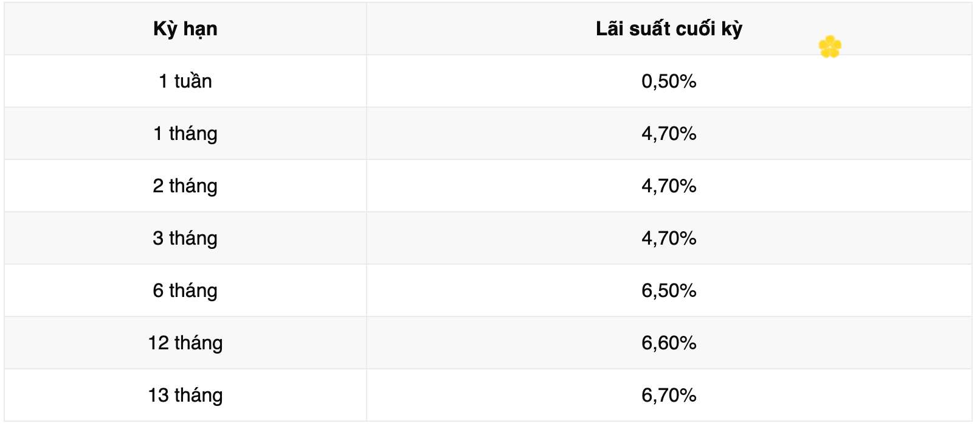The width and height of the screenshot is (980, 426).
Task: Click the 6,50% interest rate value
Action: click(669, 291)
